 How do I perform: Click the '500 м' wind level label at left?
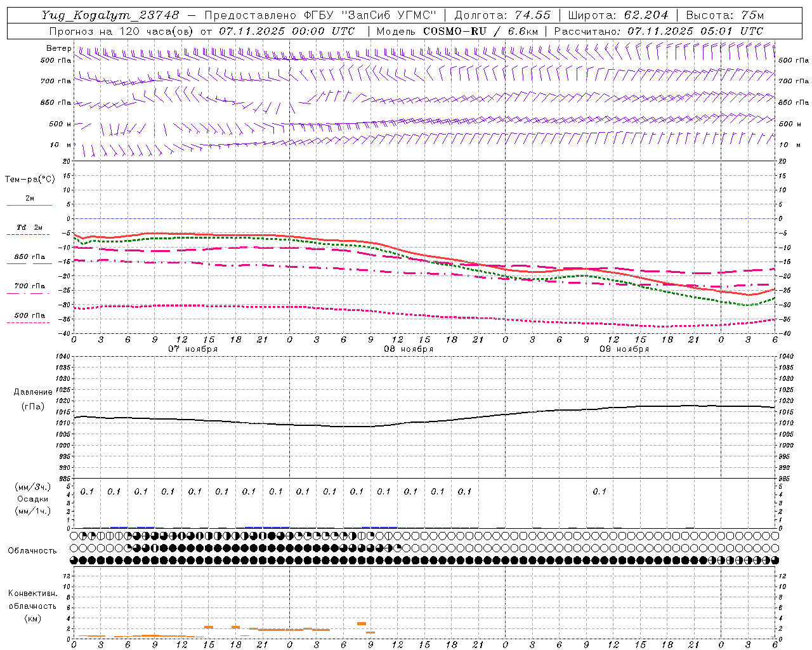click(x=60, y=124)
